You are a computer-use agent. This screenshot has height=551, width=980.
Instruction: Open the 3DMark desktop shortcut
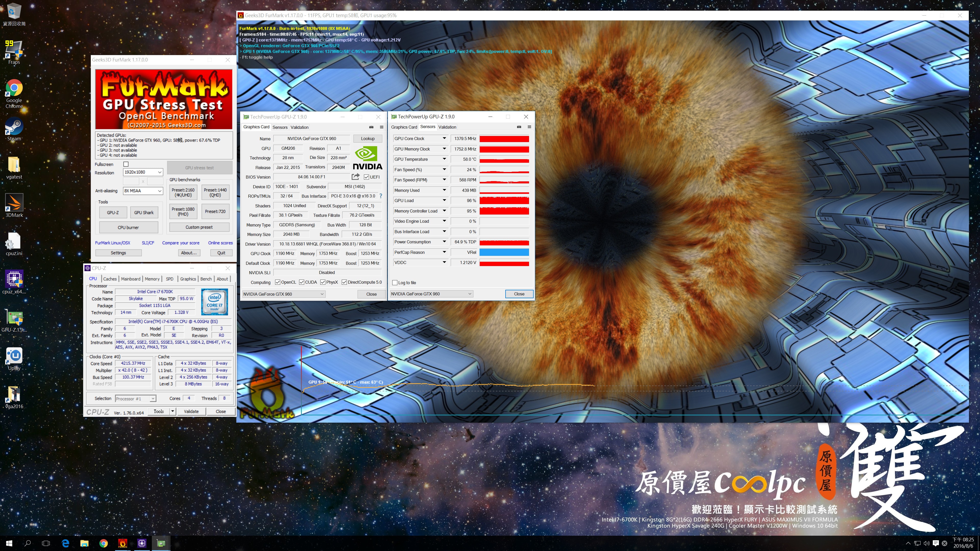[14, 206]
